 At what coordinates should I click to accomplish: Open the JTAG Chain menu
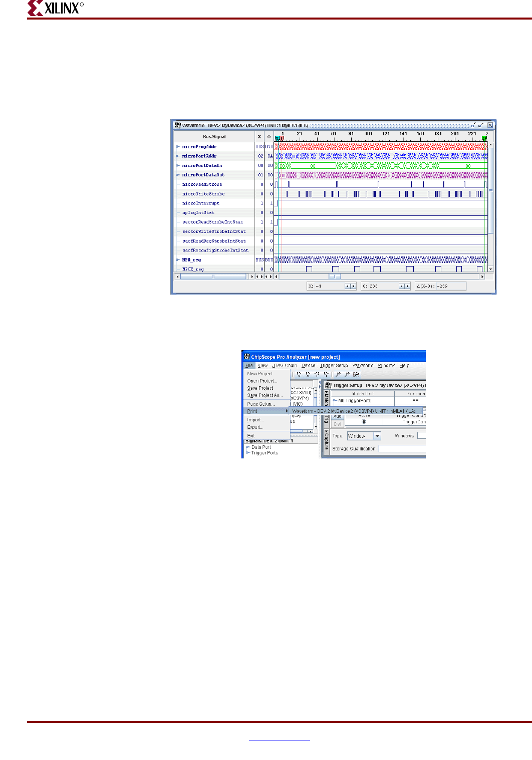pos(285,365)
